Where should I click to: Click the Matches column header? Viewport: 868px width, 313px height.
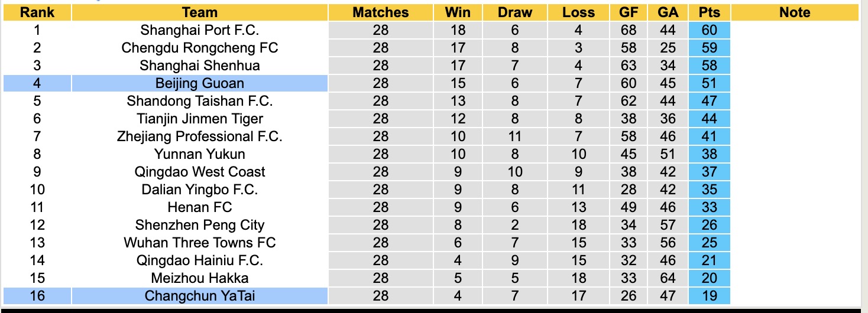[380, 12]
